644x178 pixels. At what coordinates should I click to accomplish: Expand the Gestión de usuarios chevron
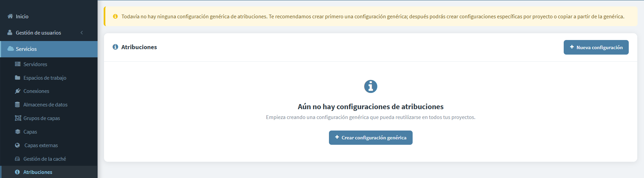pyautogui.click(x=82, y=33)
